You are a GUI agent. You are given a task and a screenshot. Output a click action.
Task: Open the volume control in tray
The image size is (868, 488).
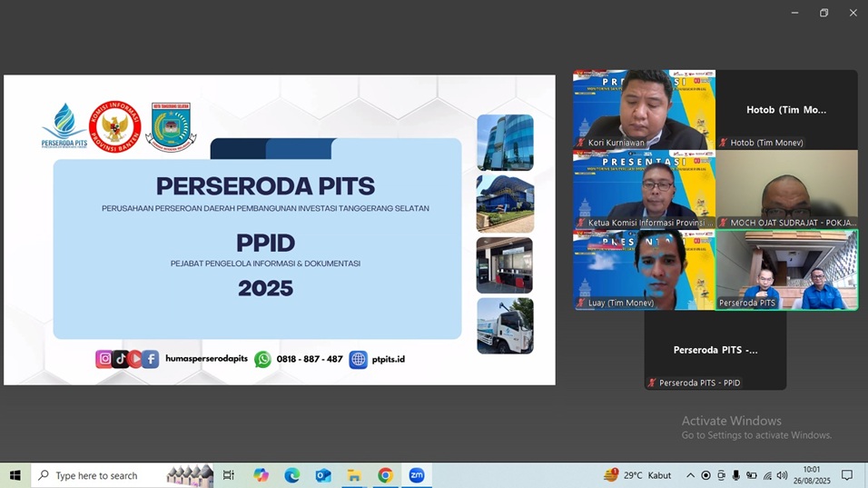click(x=782, y=475)
